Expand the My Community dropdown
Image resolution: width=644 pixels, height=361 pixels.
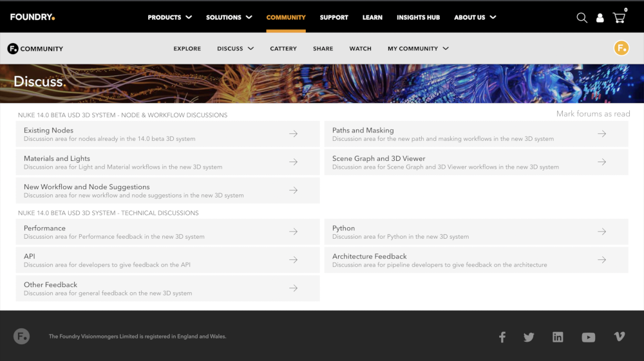click(418, 49)
